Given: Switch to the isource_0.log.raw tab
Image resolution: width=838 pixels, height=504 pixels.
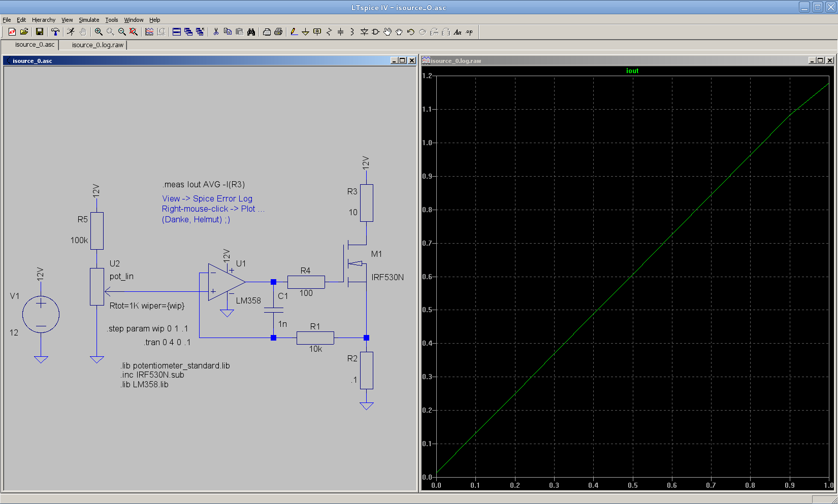Looking at the screenshot, I should coord(98,45).
